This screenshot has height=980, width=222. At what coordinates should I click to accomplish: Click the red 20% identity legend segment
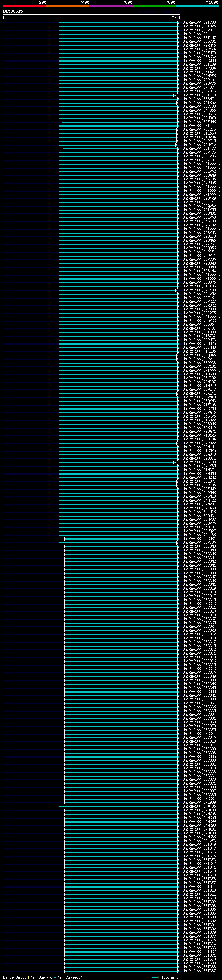click(x=25, y=6)
